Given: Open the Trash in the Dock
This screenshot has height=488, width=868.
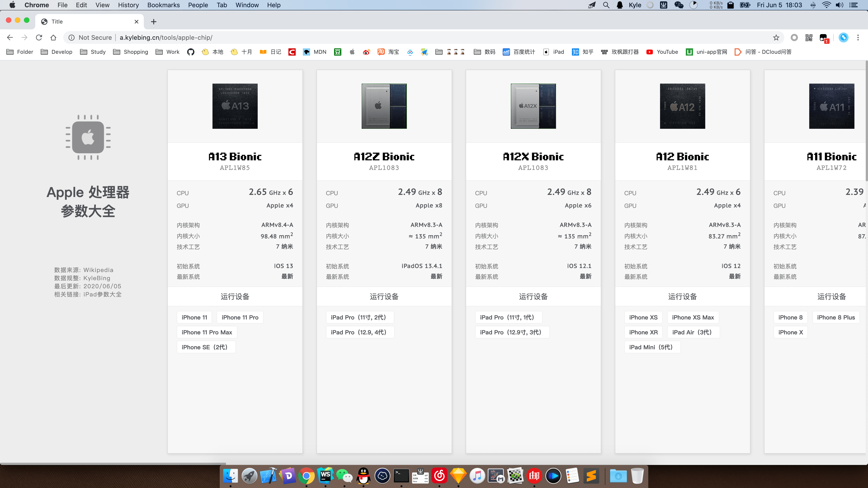Looking at the screenshot, I should click(637, 476).
